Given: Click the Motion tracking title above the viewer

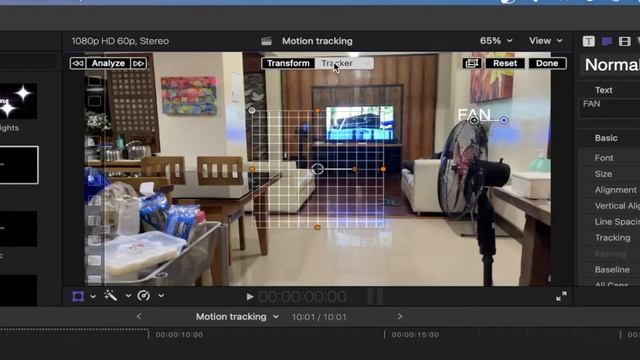Looking at the screenshot, I should point(317,41).
